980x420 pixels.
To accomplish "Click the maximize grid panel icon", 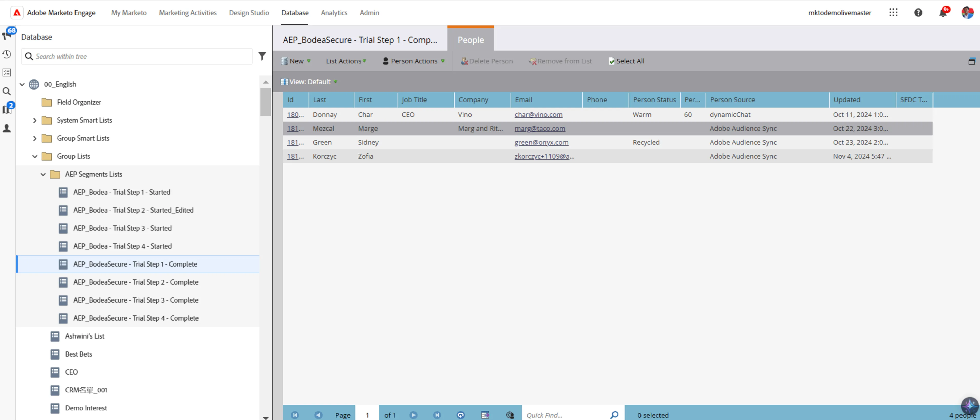I will 972,61.
